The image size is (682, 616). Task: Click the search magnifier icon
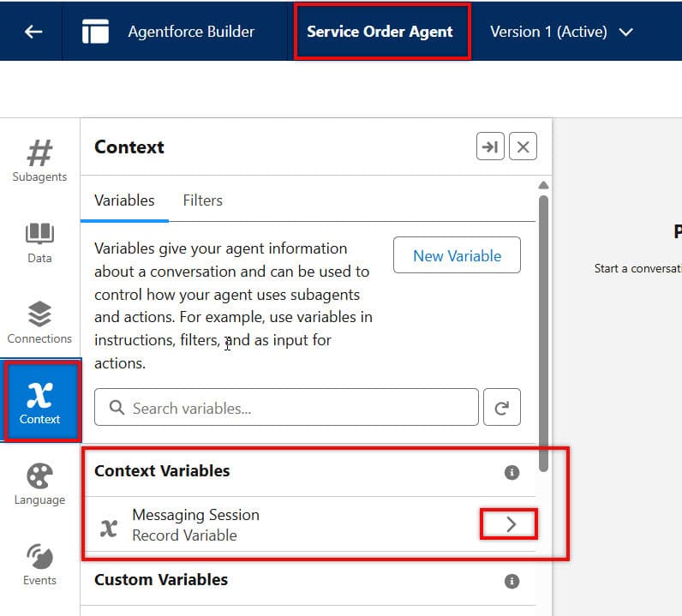[117, 408]
